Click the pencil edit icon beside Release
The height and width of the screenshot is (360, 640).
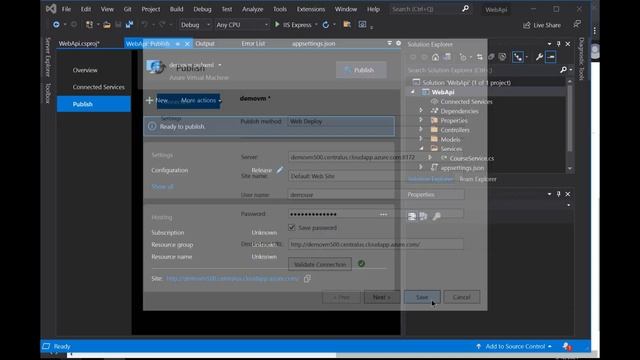pos(280,170)
